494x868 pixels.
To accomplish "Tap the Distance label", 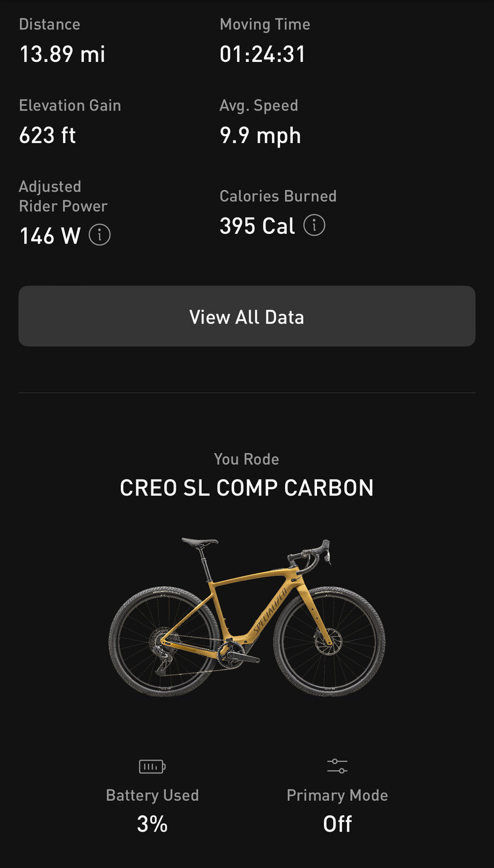I will tap(50, 24).
